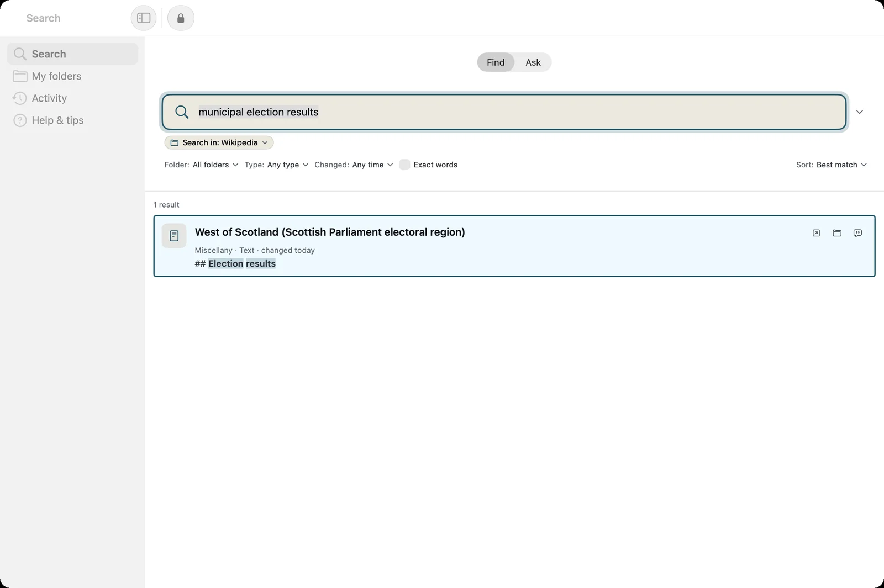Open result in new window icon
The width and height of the screenshot is (884, 588).
816,233
